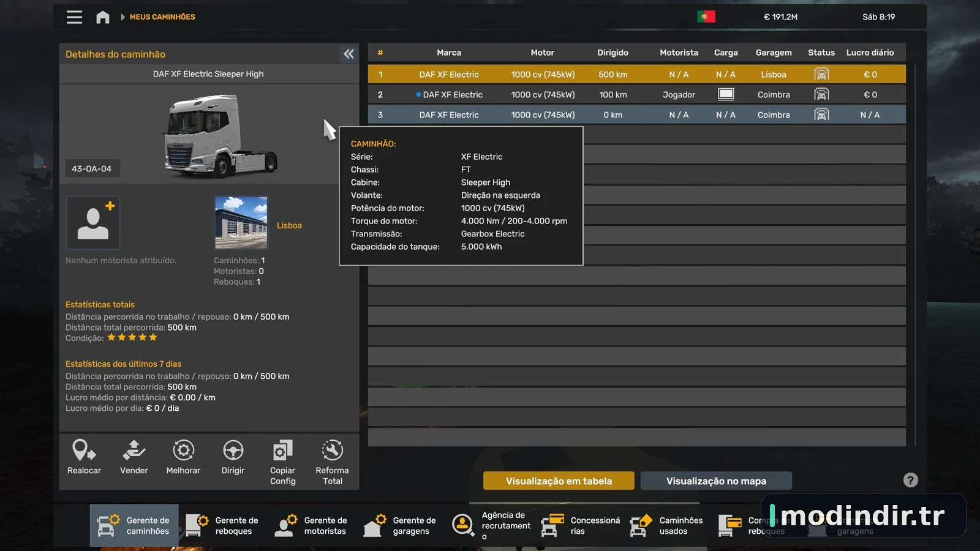Viewport: 980px width, 551px height.
Task: Sort table by the # column
Action: click(380, 53)
